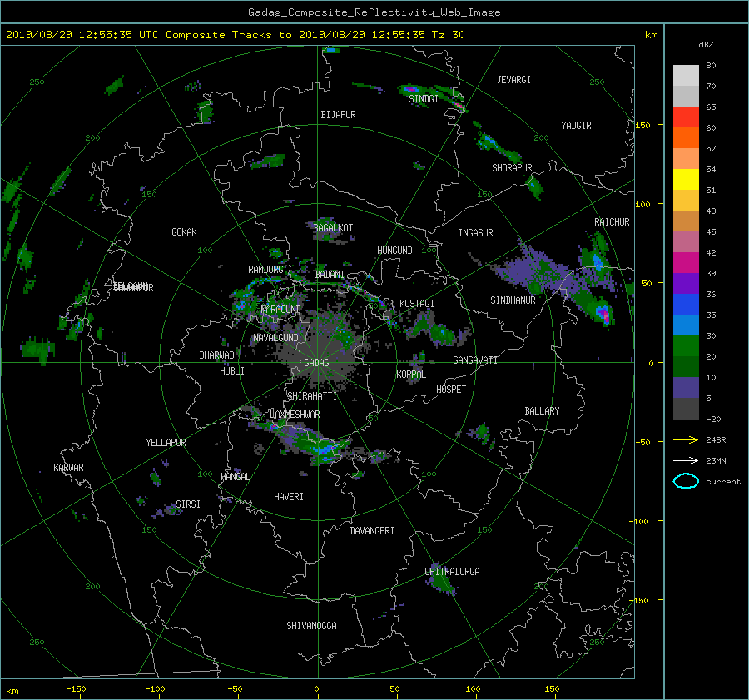Select the YELLAPUR label

[166, 443]
